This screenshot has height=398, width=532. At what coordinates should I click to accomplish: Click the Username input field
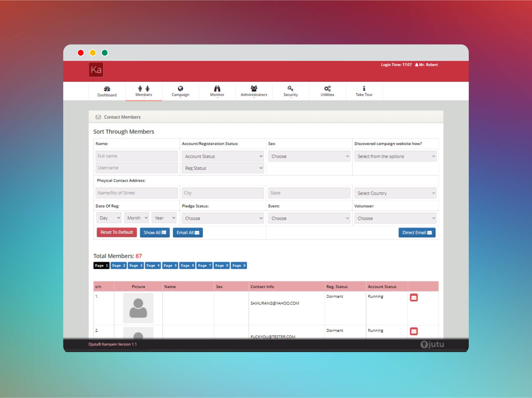tap(137, 168)
